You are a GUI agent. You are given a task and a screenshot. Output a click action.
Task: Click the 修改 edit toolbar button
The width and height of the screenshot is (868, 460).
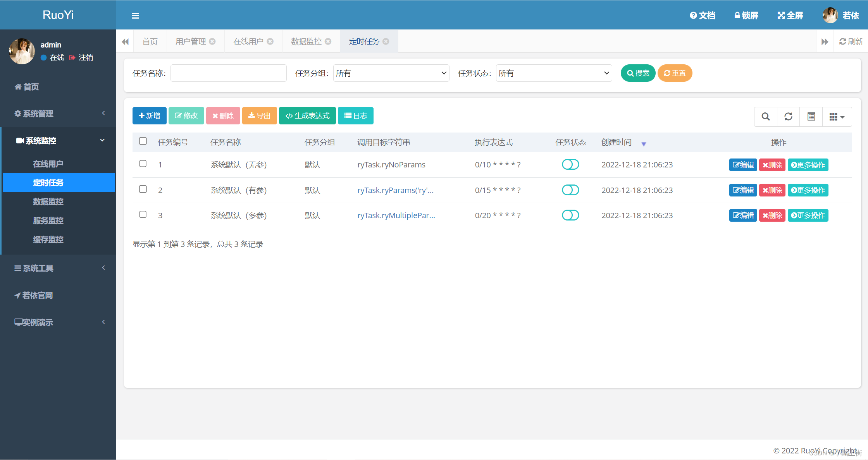click(186, 116)
